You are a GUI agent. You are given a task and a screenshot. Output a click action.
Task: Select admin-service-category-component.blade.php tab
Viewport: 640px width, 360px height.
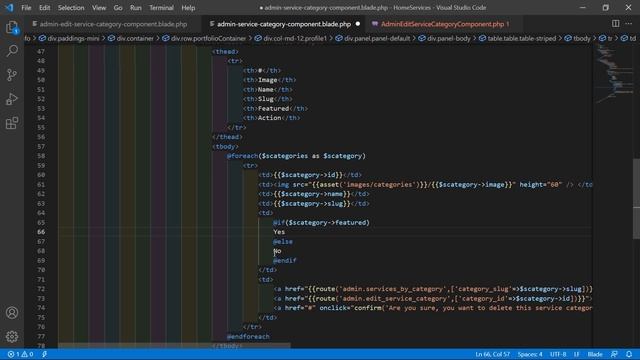pyautogui.click(x=284, y=24)
